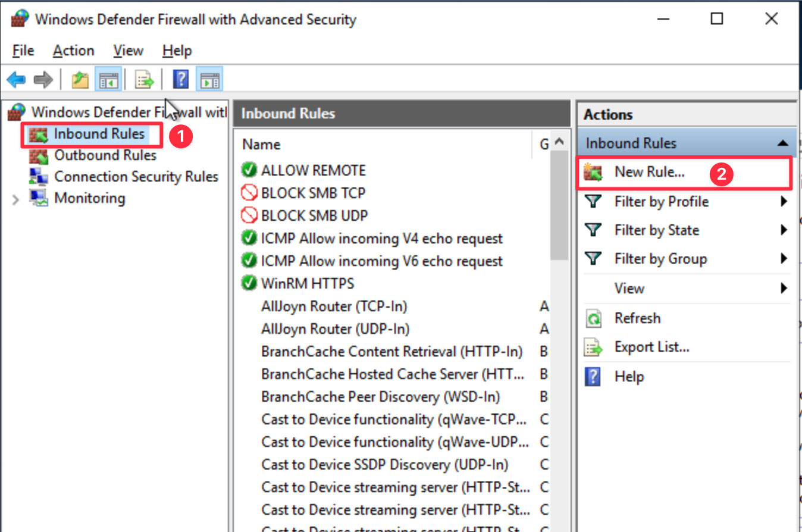
Task: Open the View submenu arrow in Actions
Action: coord(784,289)
